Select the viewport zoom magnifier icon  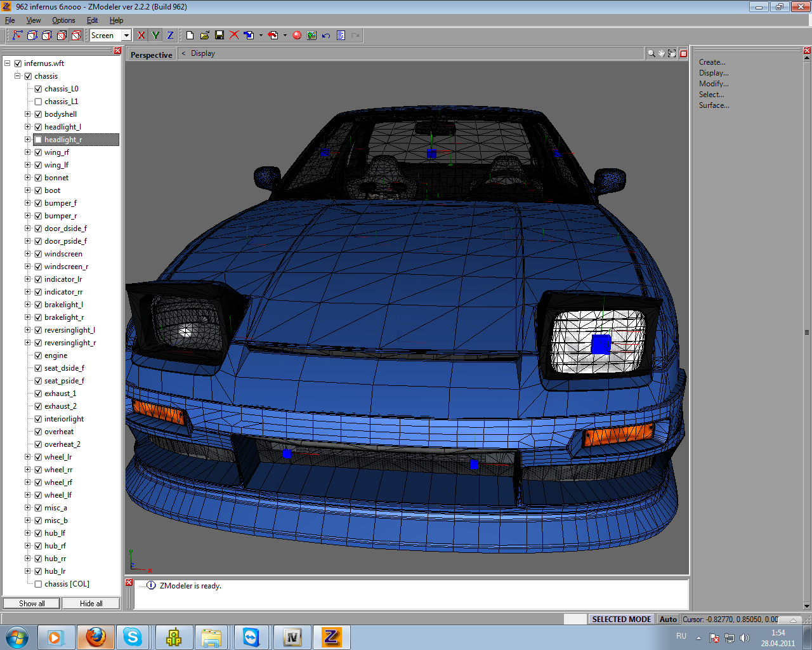tap(651, 54)
